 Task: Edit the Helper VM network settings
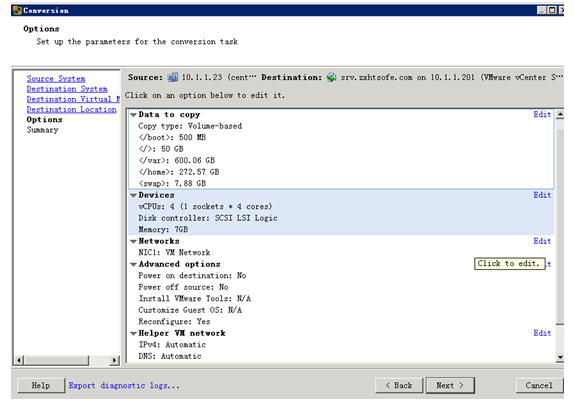click(x=542, y=333)
